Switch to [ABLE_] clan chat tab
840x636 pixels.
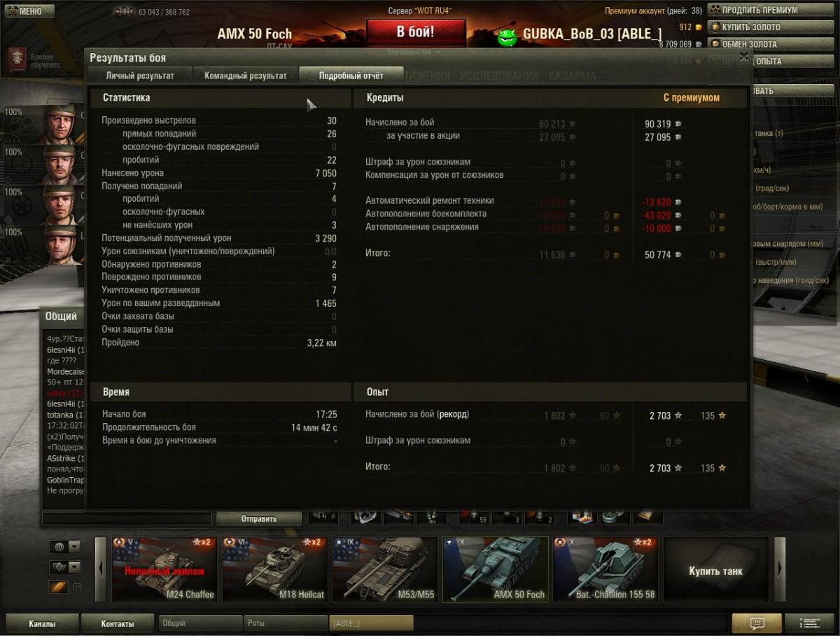(371, 623)
